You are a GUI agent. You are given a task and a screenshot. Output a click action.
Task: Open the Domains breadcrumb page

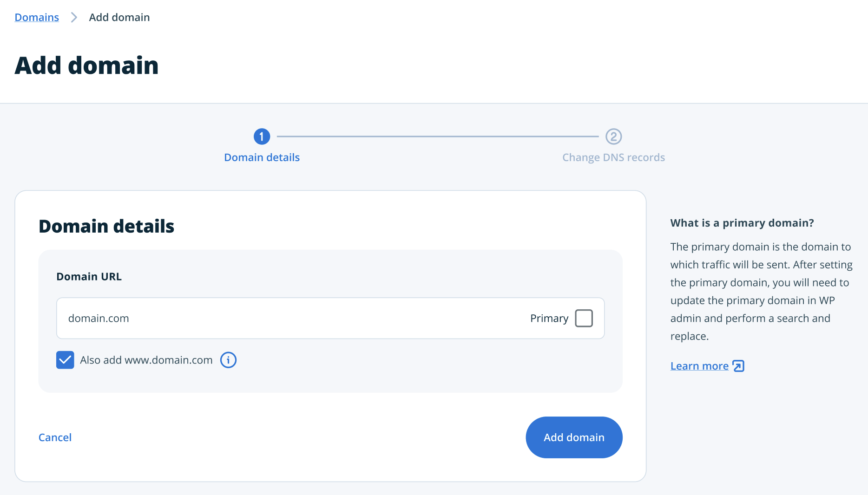[x=37, y=17]
